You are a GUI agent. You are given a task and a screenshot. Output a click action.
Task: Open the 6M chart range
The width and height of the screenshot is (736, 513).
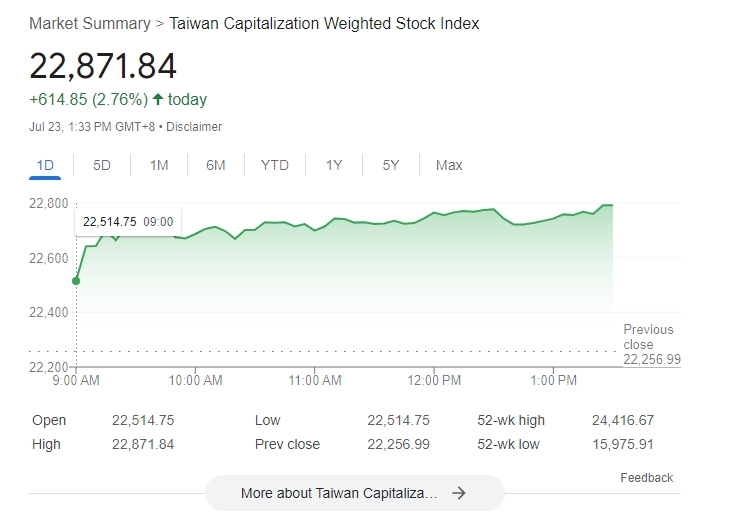coord(215,165)
